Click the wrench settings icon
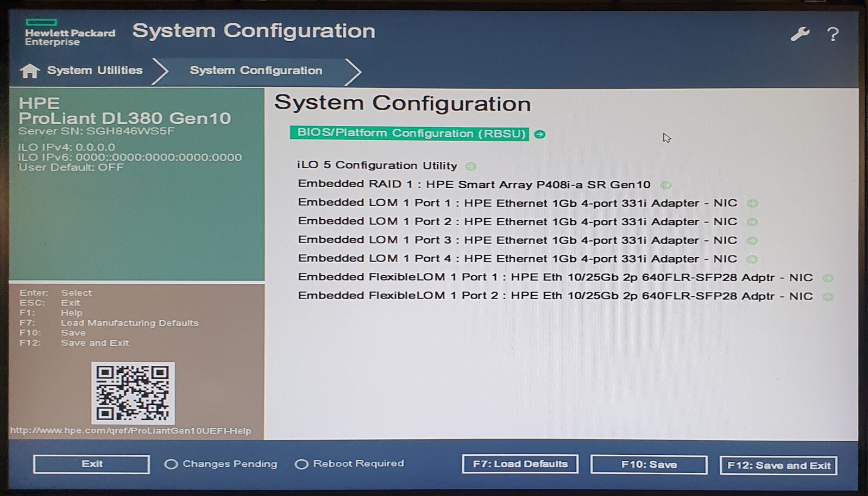Screen dimensions: 868x496 [799, 35]
